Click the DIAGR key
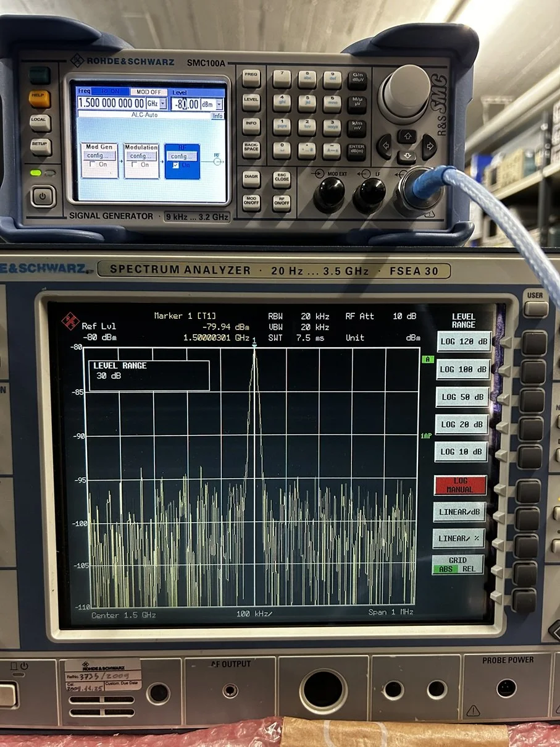 click(251, 179)
